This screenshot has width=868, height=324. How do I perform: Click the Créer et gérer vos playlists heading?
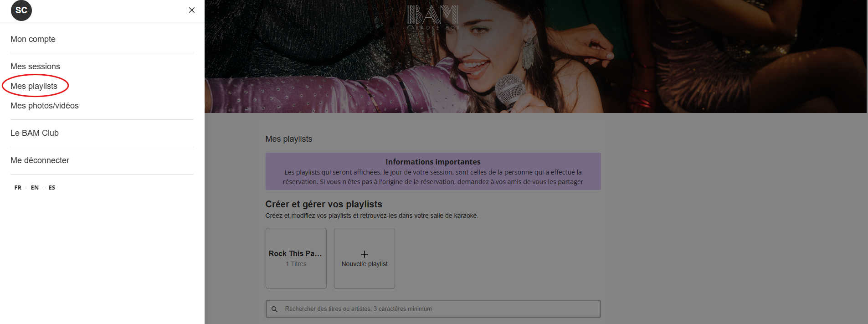pos(324,204)
